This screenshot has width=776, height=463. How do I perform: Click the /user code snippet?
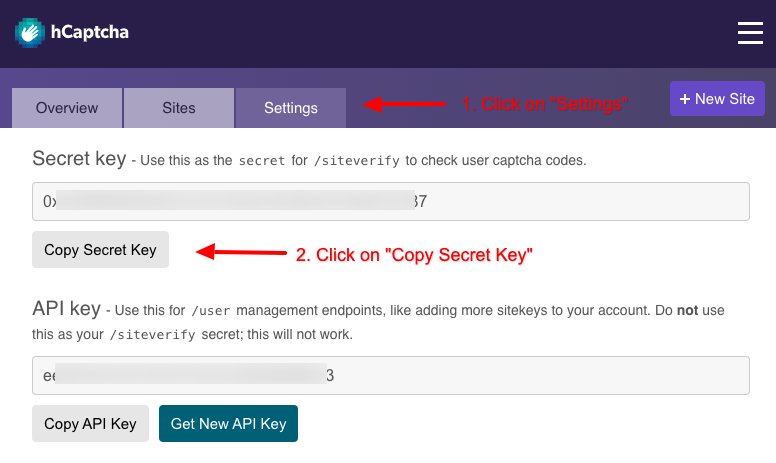point(211,311)
